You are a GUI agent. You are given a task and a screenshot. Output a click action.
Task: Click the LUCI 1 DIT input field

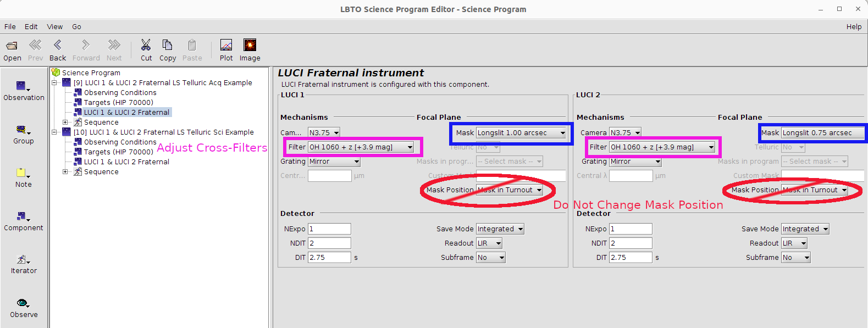[329, 258]
